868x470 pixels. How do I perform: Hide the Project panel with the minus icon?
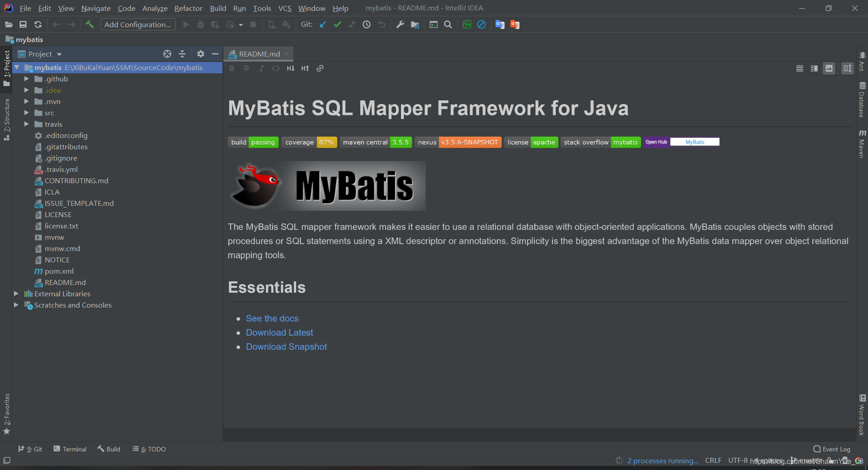click(x=215, y=54)
